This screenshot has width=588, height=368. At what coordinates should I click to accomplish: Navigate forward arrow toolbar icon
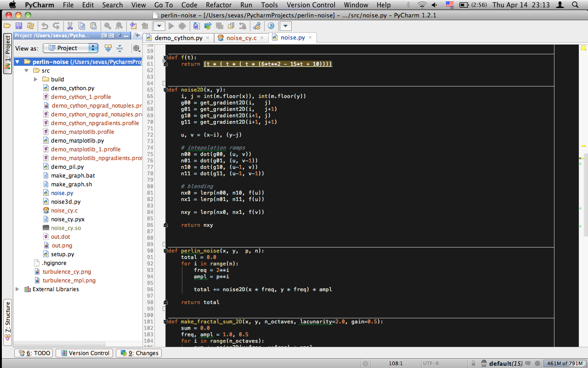pos(145,26)
